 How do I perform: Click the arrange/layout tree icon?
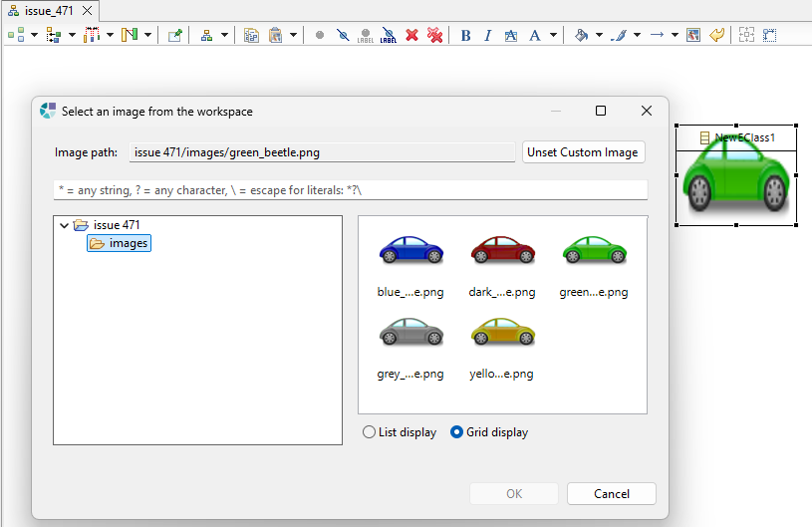[x=206, y=35]
